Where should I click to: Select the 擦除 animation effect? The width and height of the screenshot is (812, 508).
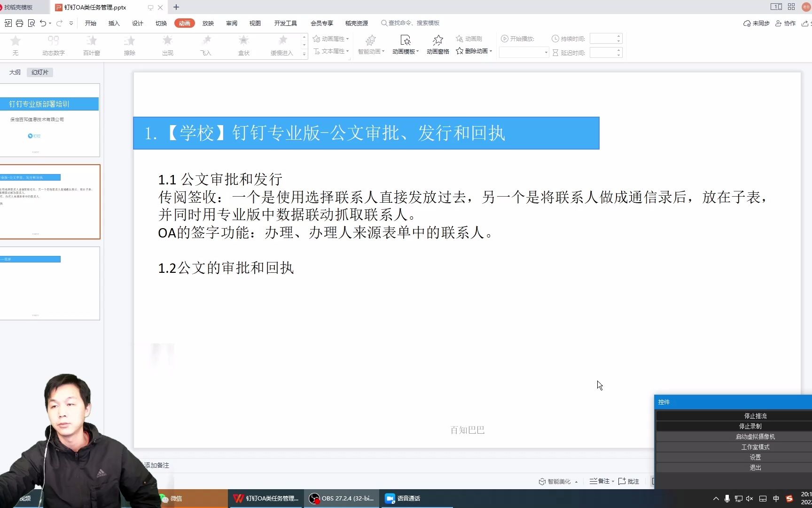point(130,46)
